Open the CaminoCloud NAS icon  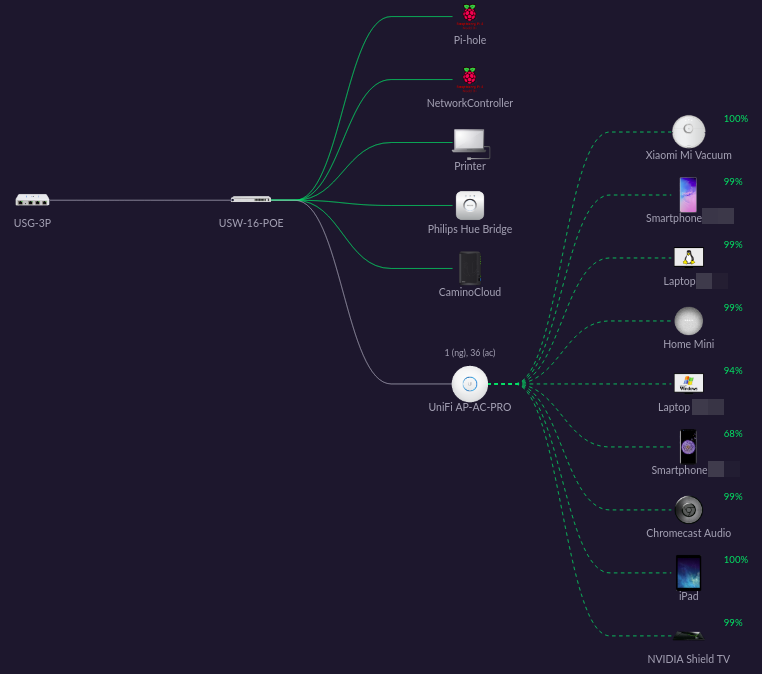click(x=469, y=268)
